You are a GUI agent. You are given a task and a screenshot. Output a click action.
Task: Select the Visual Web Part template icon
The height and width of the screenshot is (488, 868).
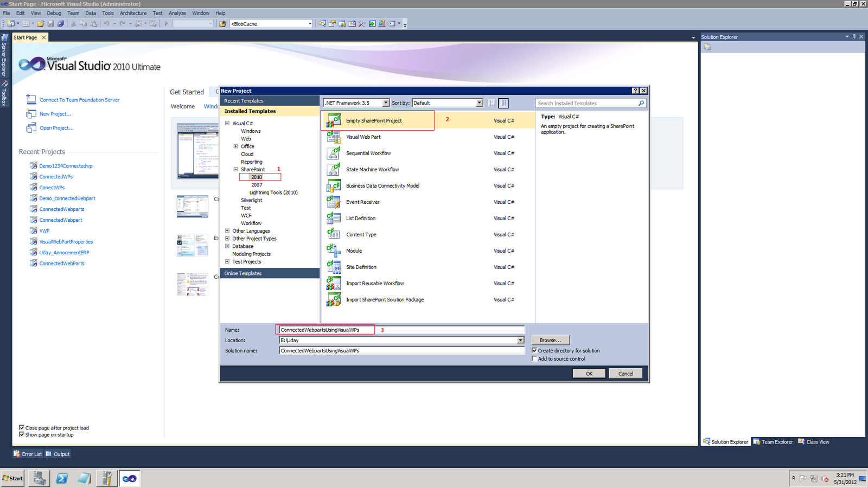click(x=333, y=137)
